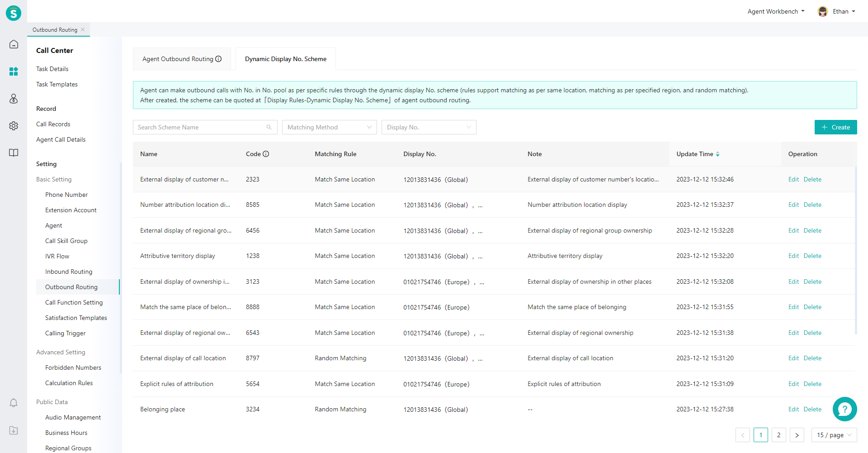Open the Display No. filter dropdown
The image size is (868, 453).
[x=429, y=127]
